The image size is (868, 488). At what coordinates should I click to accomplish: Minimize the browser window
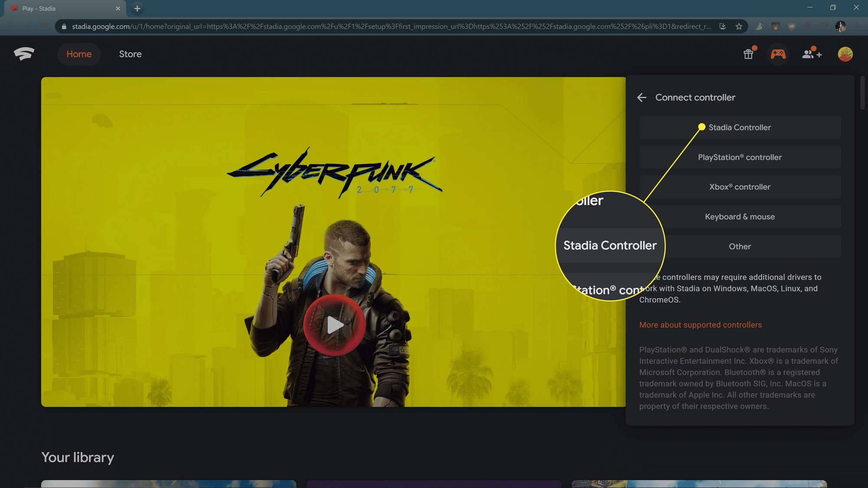tap(809, 7)
